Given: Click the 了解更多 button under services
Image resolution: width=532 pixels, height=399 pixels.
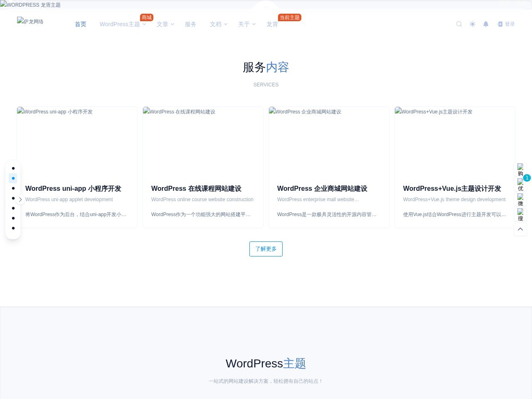Looking at the screenshot, I should point(266,249).
